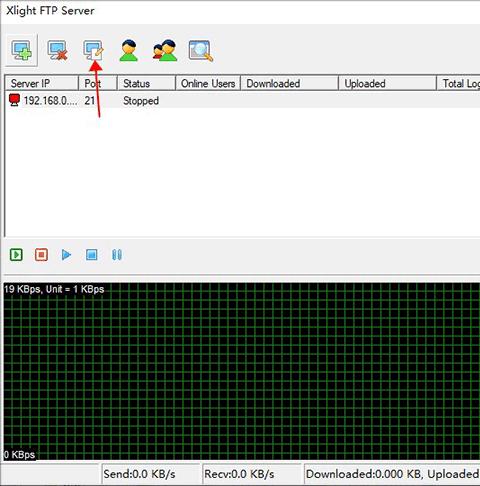This screenshot has height=486, width=480.
Task: Click the 0 KBps graph label
Action: click(20, 455)
